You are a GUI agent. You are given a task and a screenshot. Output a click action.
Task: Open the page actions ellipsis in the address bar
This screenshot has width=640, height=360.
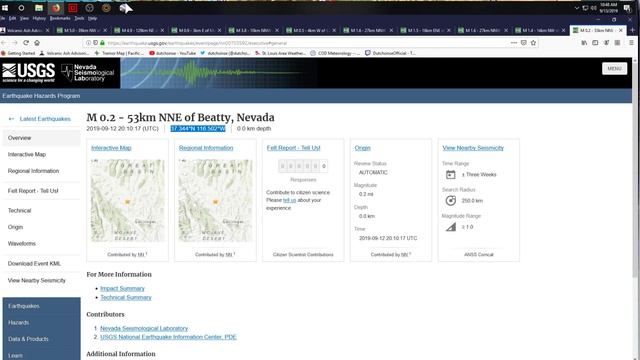coord(513,42)
